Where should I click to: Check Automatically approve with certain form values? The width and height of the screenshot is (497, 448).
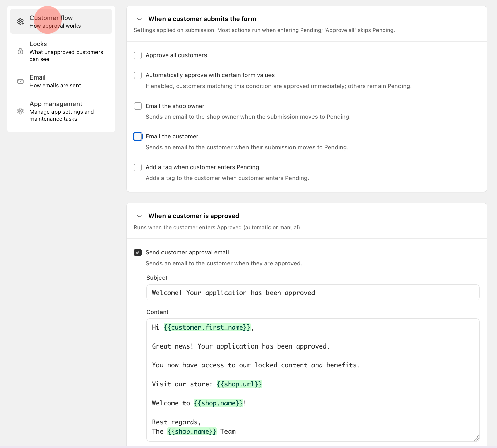pos(138,75)
